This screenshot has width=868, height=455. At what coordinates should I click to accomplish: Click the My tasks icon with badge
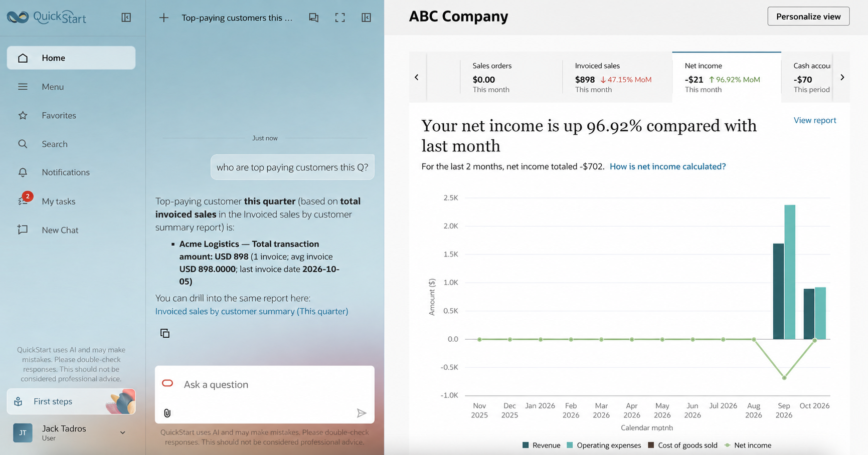24,199
